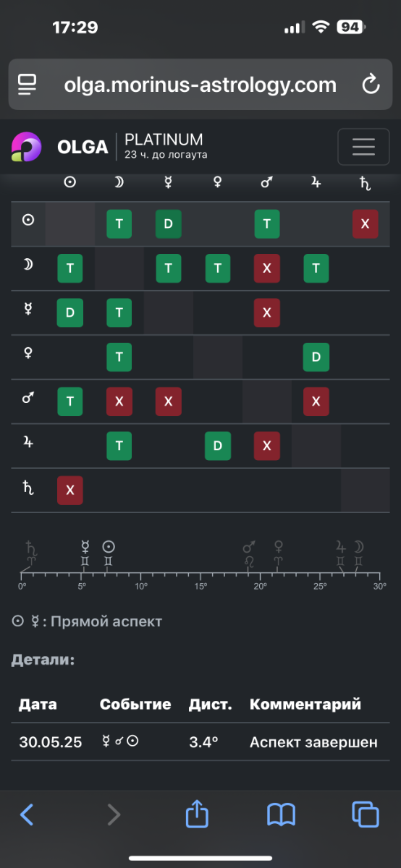Select the red X in Sun row, Saturn column
Screen dimensions: 401x868
pyautogui.click(x=365, y=224)
